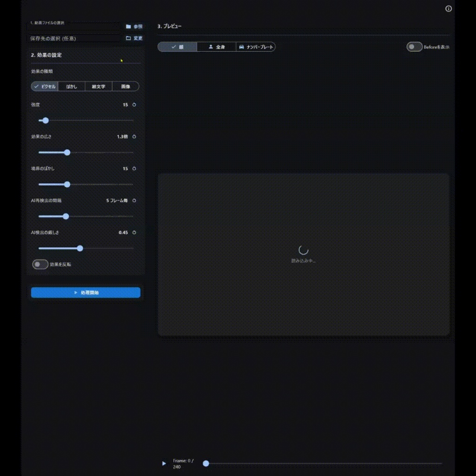The height and width of the screenshot is (476, 476).
Task: Select the 絵文字 effect type
Action: 99,86
